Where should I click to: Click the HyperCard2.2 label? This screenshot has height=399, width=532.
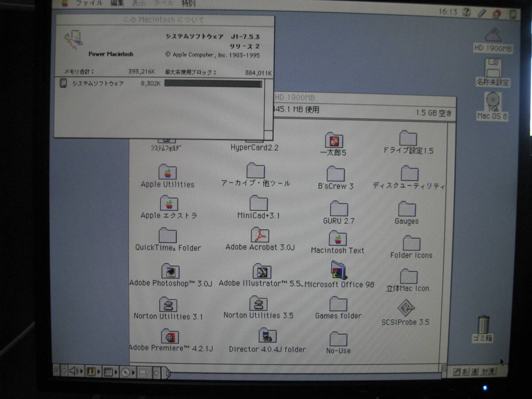[x=254, y=147]
